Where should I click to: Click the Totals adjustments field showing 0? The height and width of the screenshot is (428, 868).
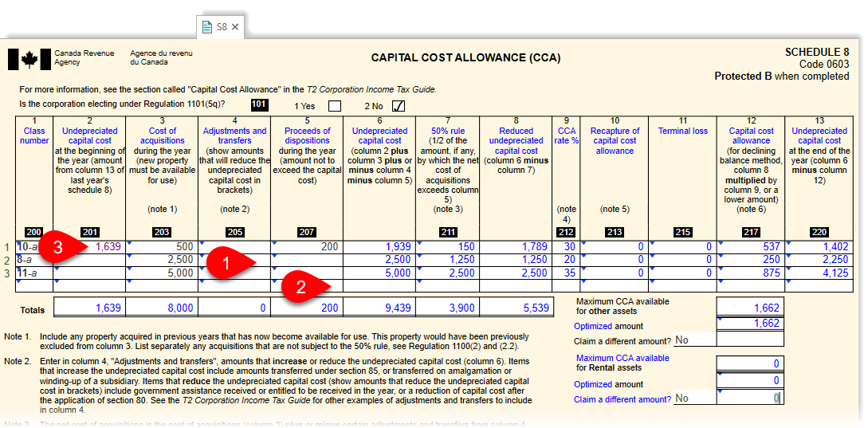point(234,308)
